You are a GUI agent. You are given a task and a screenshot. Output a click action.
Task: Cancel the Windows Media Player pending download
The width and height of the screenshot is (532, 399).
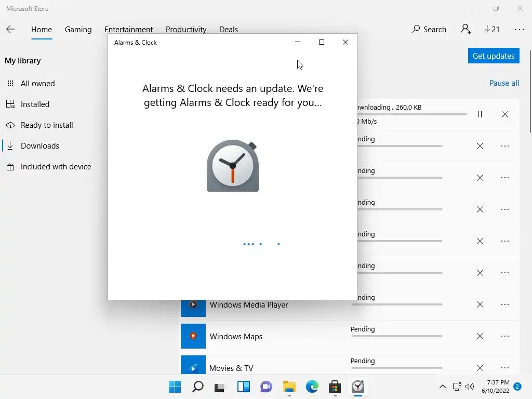[x=480, y=304]
